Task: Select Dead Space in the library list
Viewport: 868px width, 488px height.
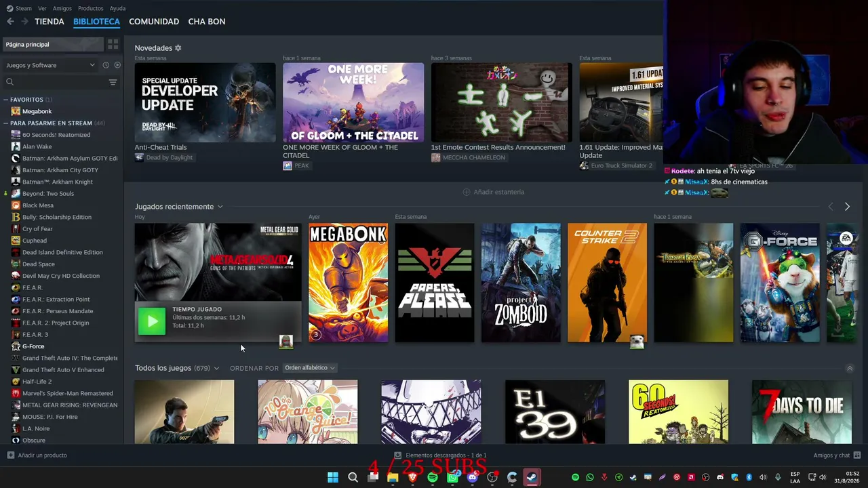Action: pyautogui.click(x=39, y=264)
